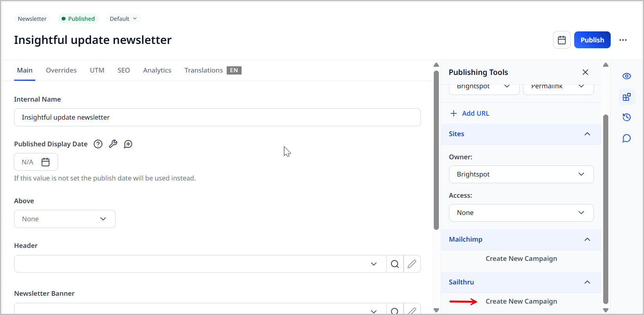This screenshot has height=315, width=644.
Task: Open the Access dropdown
Action: 521,213
